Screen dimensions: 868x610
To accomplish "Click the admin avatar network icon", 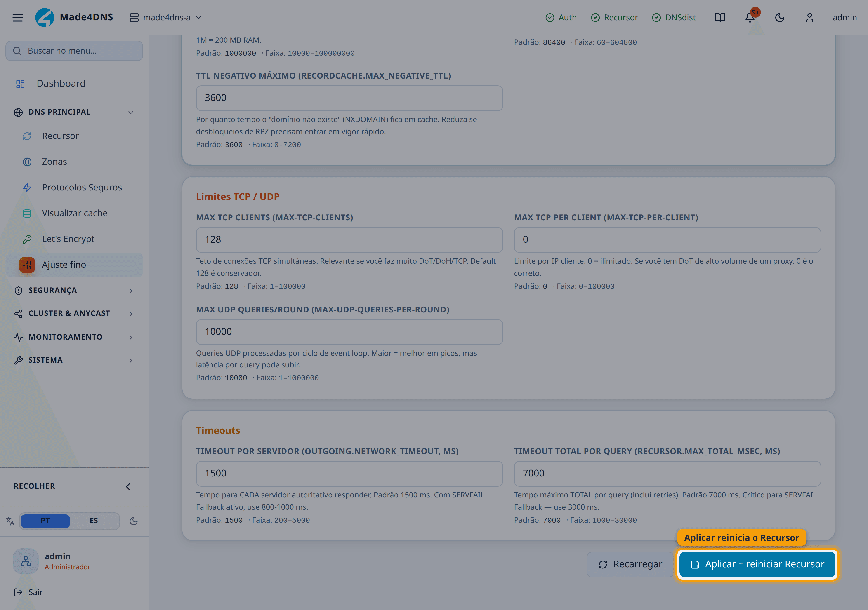I will (x=26, y=561).
